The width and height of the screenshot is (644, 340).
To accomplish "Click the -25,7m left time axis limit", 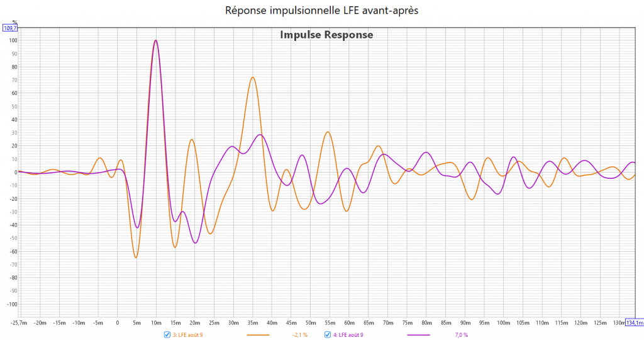I will pos(19,323).
